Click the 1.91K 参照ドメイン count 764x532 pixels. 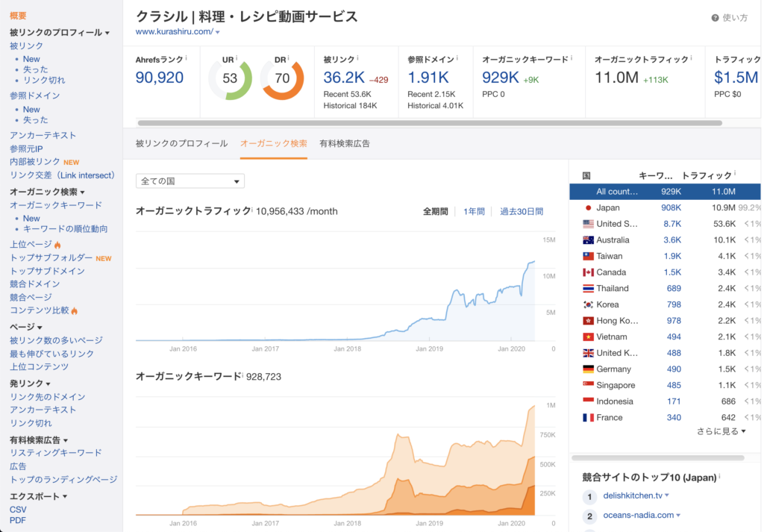click(428, 78)
